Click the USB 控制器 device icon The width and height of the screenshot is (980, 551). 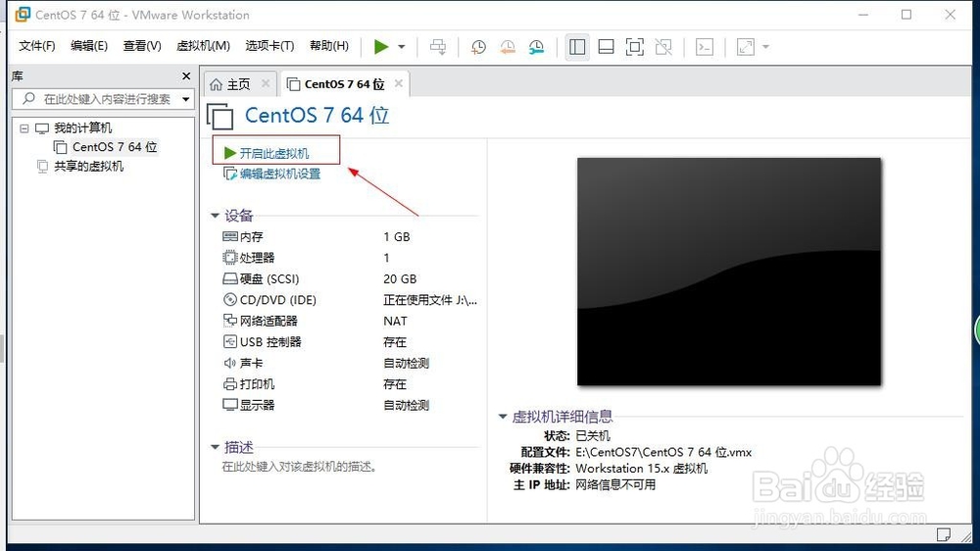pos(230,341)
